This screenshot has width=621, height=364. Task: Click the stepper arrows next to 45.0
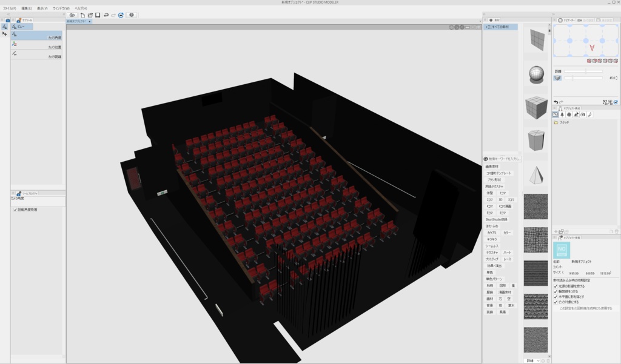[617, 78]
